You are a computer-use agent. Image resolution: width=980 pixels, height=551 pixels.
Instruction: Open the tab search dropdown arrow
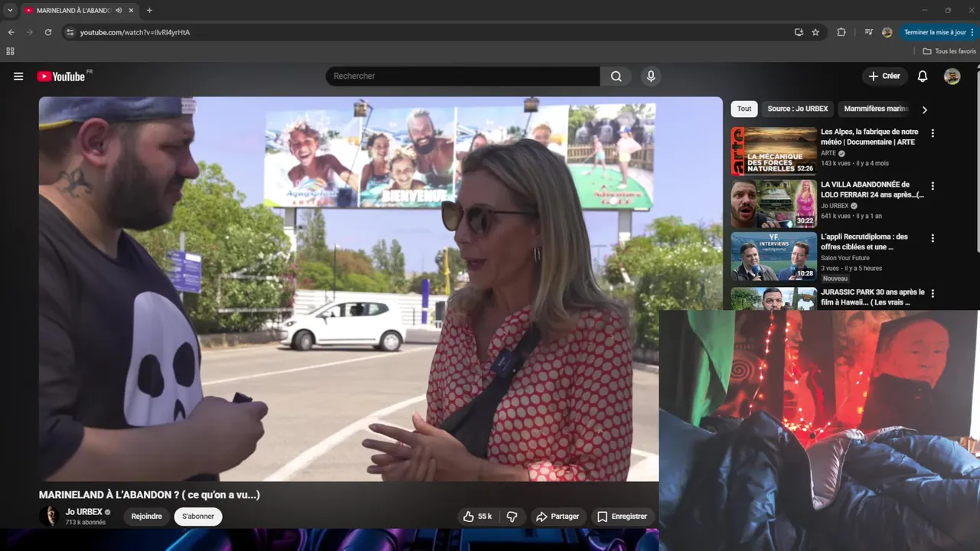tap(10, 11)
